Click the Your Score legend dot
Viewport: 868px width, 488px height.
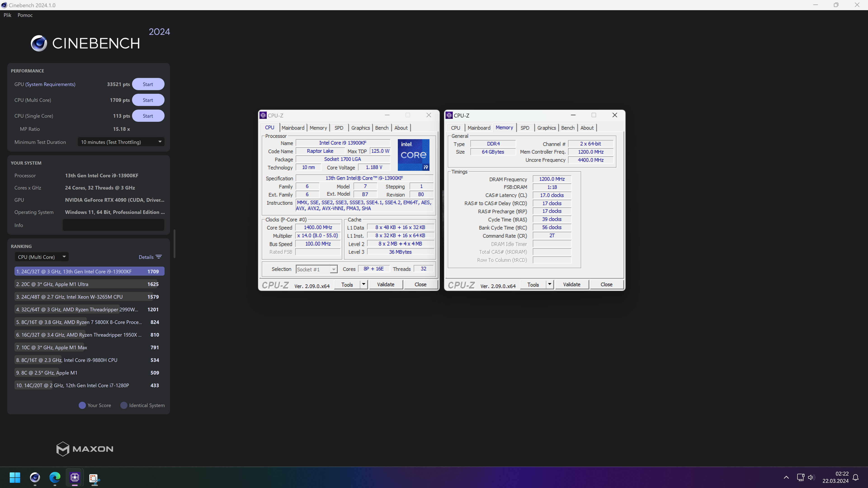click(82, 405)
